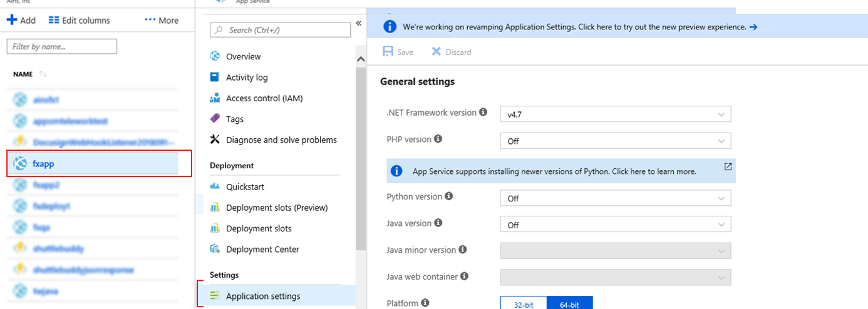Screen dimensions: 868x309
Task: Click info icon beside Python version
Action: click(x=448, y=196)
